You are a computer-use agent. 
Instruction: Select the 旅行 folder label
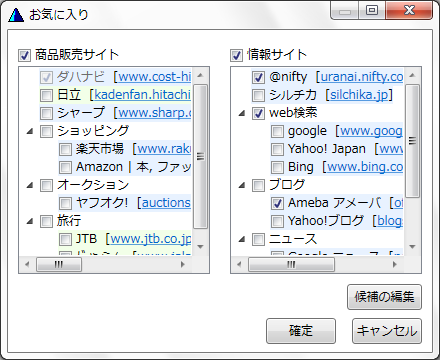point(69,221)
